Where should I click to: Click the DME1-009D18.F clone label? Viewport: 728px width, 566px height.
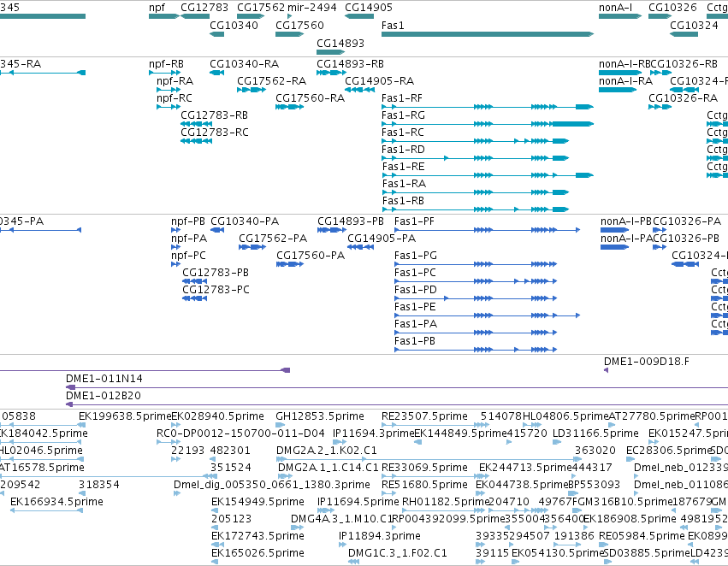(x=647, y=362)
